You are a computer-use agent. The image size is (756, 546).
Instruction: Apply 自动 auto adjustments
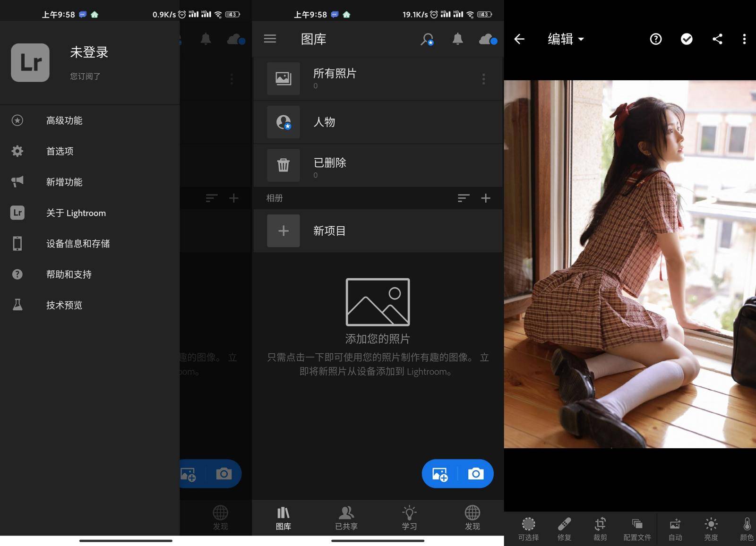675,528
